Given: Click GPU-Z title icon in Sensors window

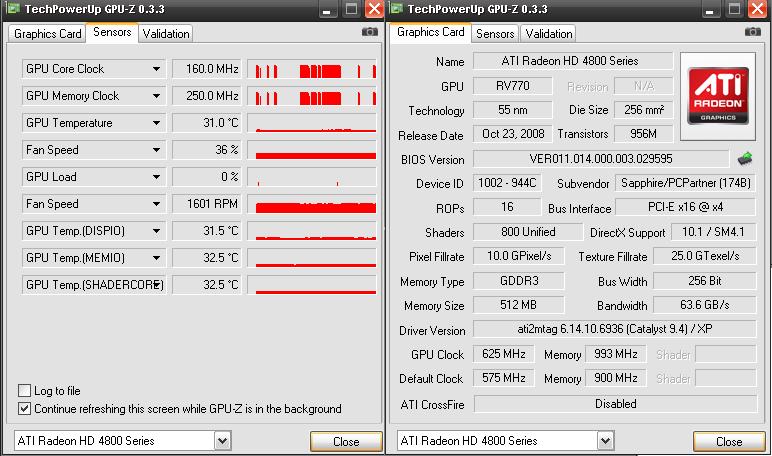Looking at the screenshot, I should pyautogui.click(x=13, y=8).
